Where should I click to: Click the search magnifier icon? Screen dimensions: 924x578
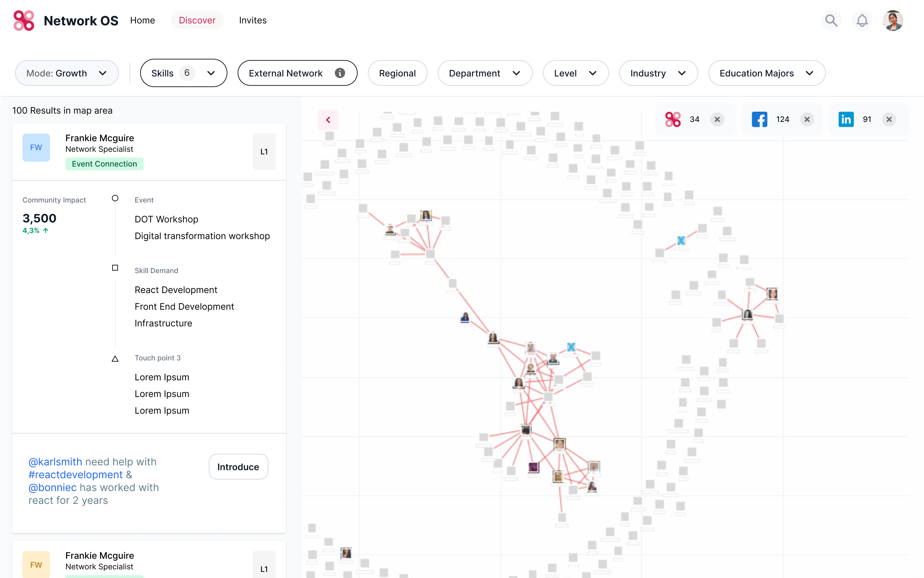(831, 20)
